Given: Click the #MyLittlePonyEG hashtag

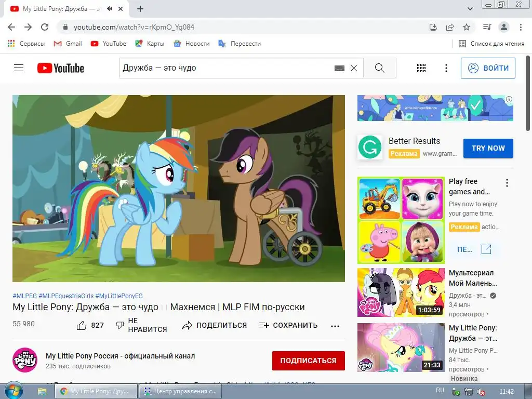Looking at the screenshot, I should pyautogui.click(x=119, y=296).
